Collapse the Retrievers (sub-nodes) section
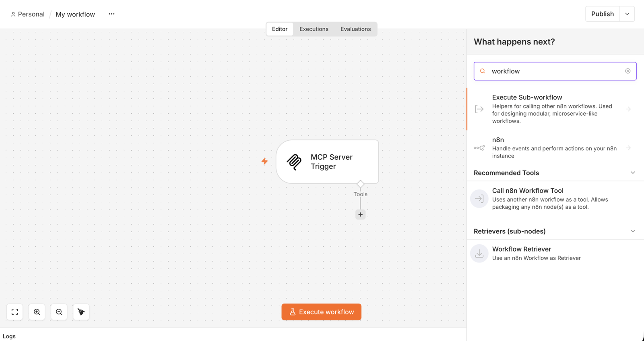 coord(633,231)
